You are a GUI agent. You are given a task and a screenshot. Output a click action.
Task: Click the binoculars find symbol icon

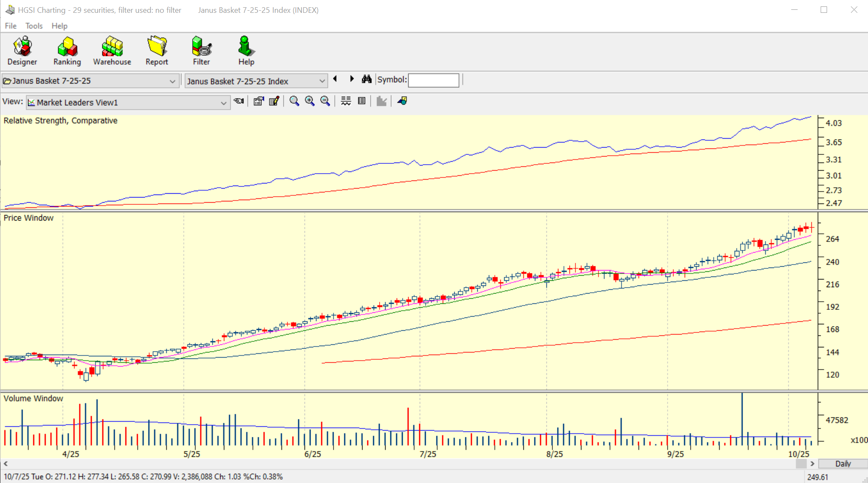pyautogui.click(x=366, y=79)
